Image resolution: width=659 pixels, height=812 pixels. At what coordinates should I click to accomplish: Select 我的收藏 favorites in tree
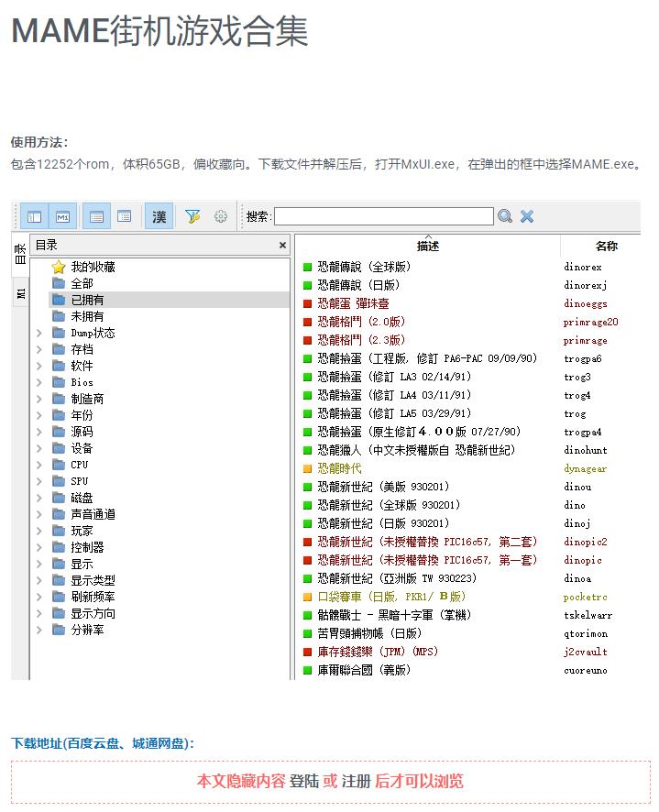(x=93, y=268)
